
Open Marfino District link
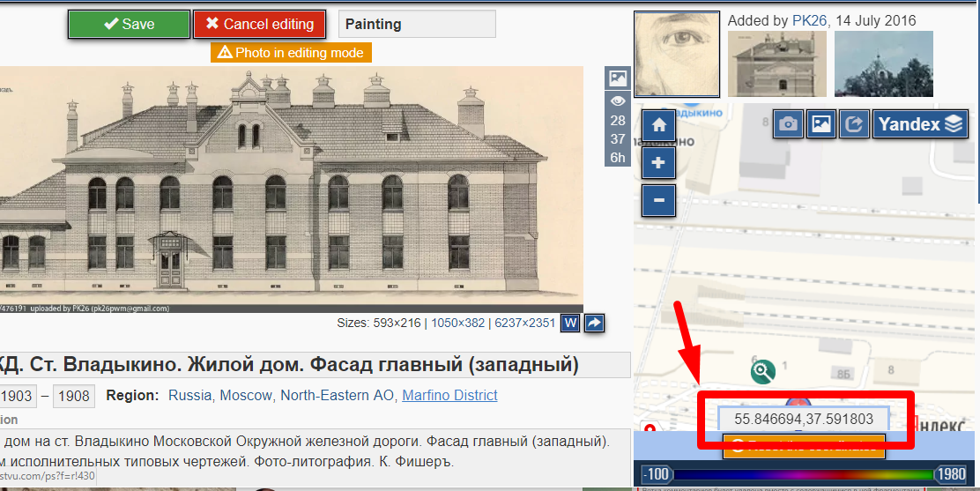click(x=449, y=395)
